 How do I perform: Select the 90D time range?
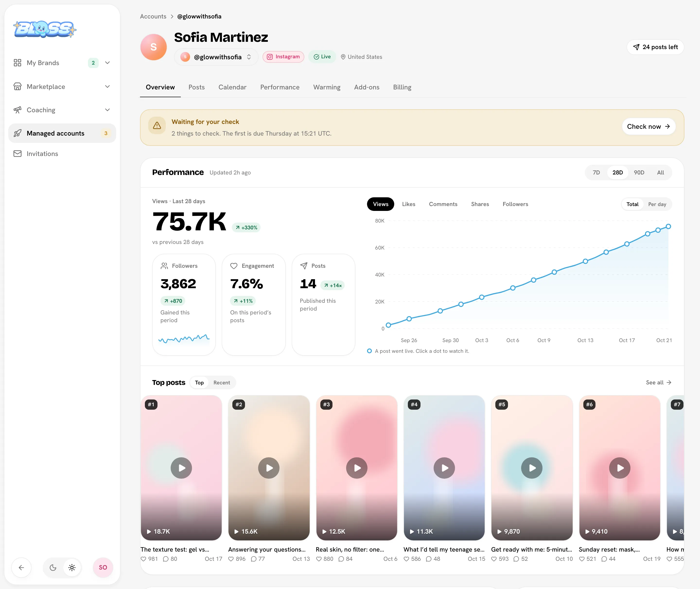(639, 173)
